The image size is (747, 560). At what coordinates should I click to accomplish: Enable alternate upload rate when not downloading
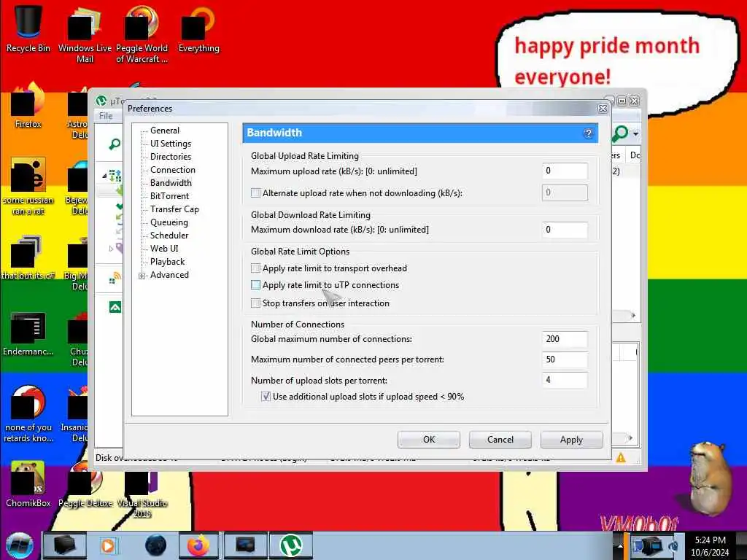(255, 192)
